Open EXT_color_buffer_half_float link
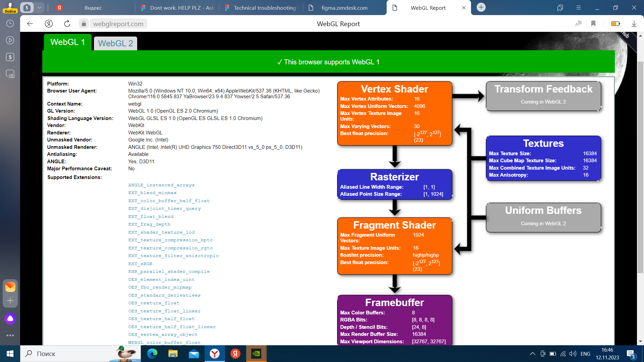This screenshot has height=362, width=644. click(x=169, y=201)
